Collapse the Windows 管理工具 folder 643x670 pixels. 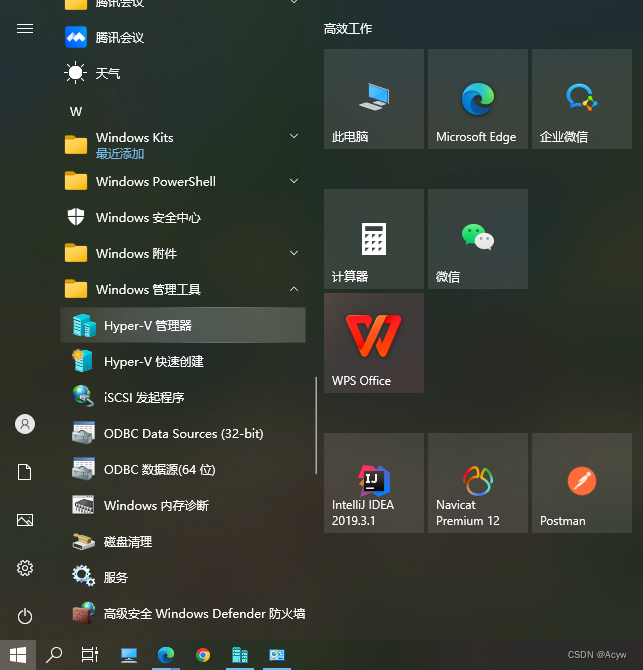click(x=183, y=289)
